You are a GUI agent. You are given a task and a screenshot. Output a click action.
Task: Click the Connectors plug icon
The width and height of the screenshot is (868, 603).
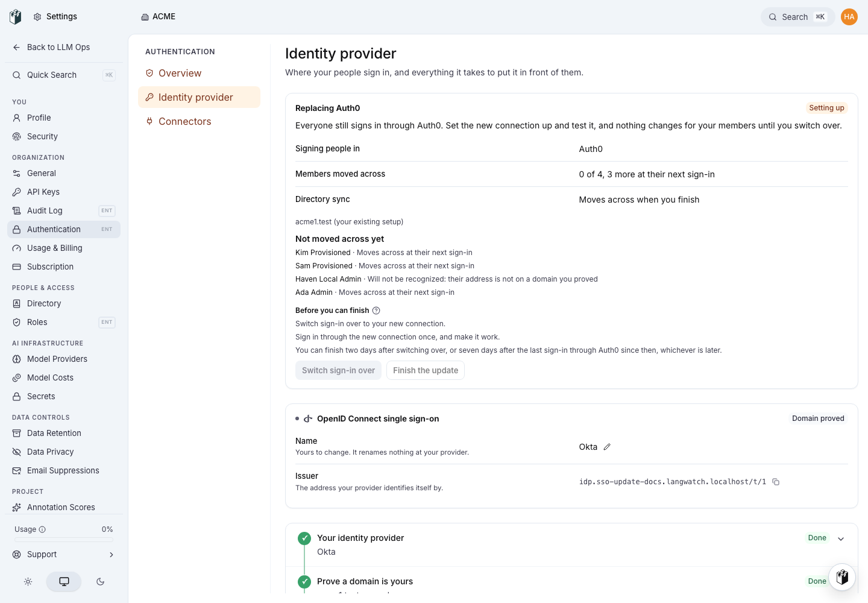[149, 121]
